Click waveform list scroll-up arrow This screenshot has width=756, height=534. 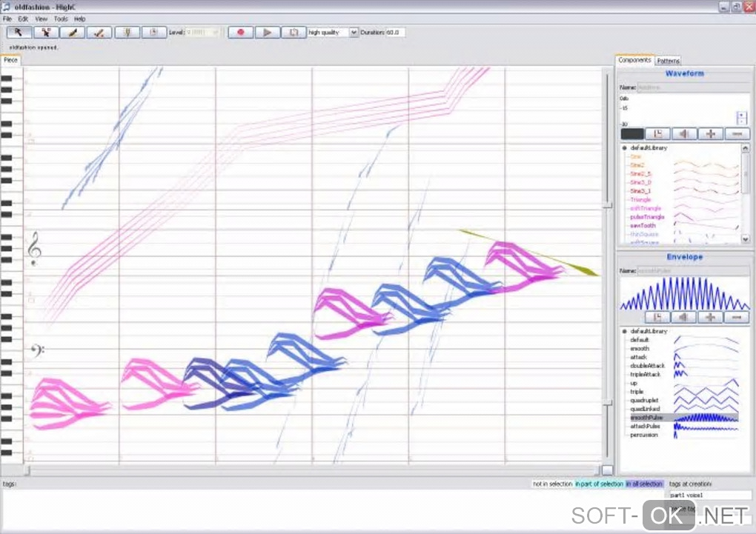click(746, 148)
